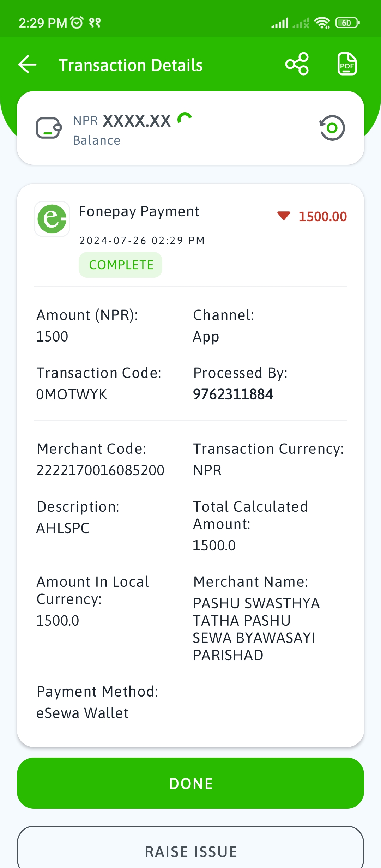
Task: Tap the RAISE ISSUE button
Action: [190, 850]
